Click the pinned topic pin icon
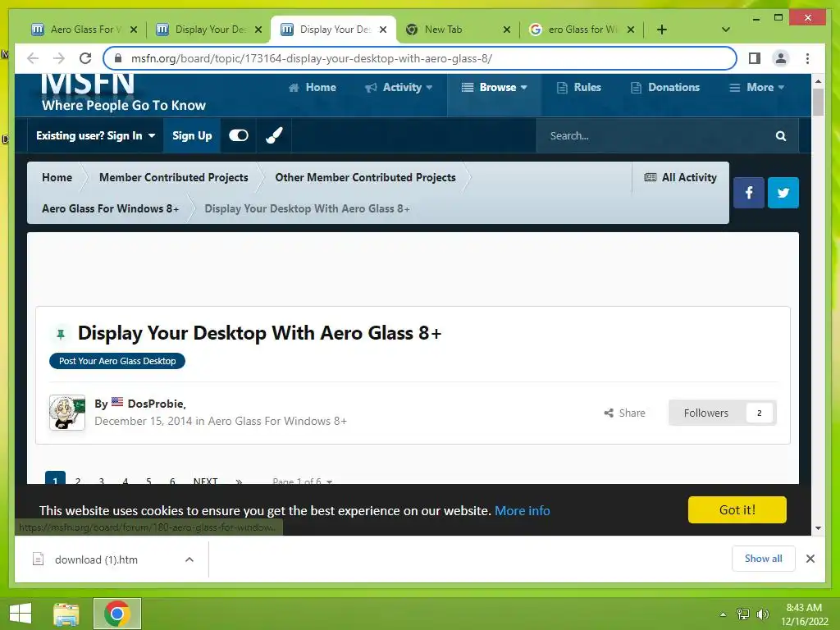This screenshot has width=840, height=630. 61,335
